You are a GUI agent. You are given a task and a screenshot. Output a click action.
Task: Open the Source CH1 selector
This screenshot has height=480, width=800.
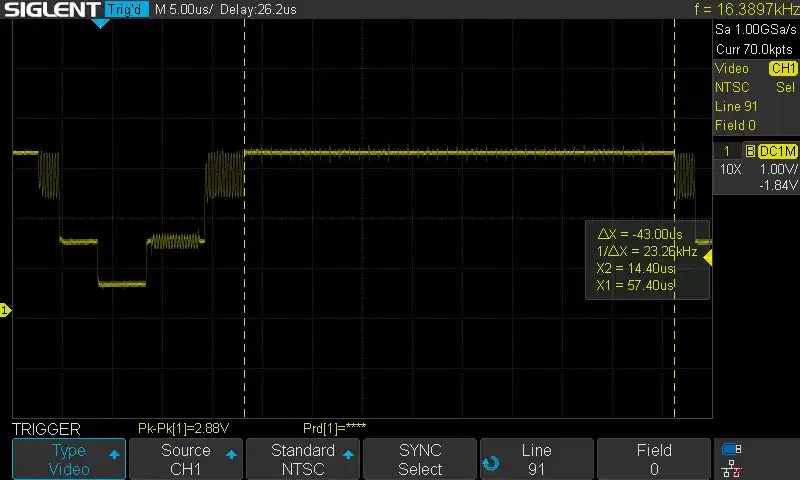click(x=186, y=460)
